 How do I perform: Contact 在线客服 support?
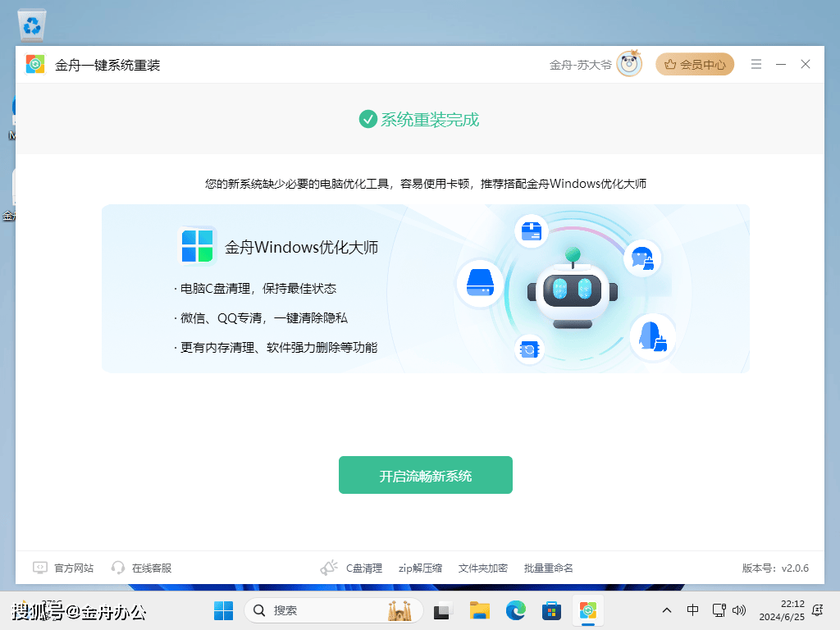(x=142, y=568)
